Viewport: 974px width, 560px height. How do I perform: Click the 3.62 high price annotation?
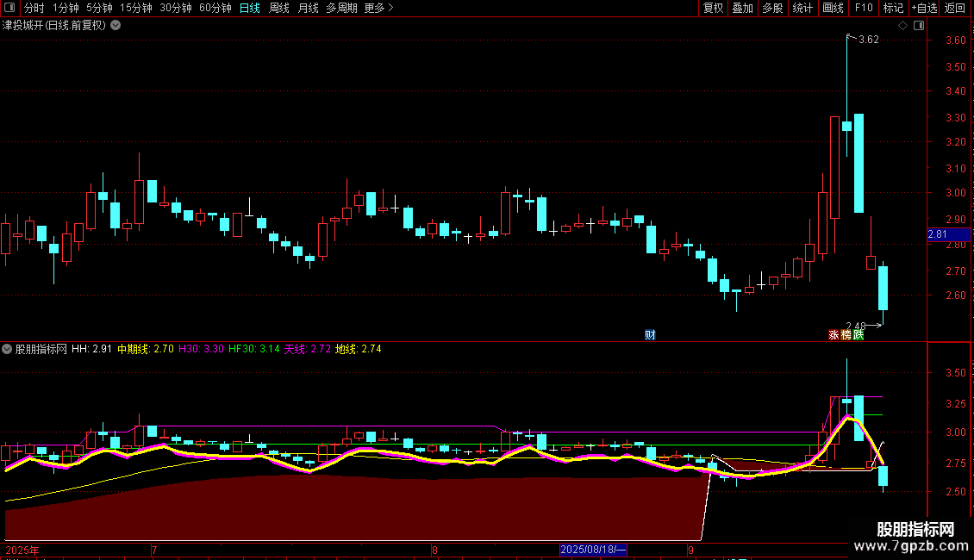pos(868,40)
